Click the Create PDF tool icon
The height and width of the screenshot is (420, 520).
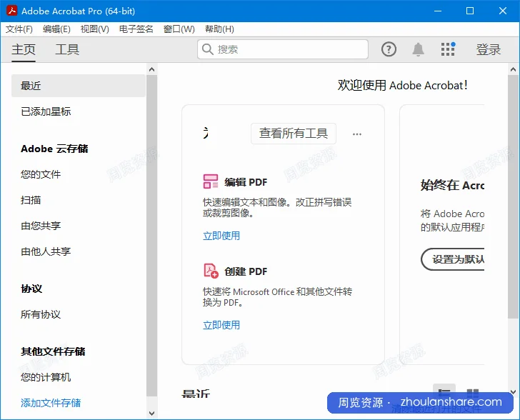point(211,271)
